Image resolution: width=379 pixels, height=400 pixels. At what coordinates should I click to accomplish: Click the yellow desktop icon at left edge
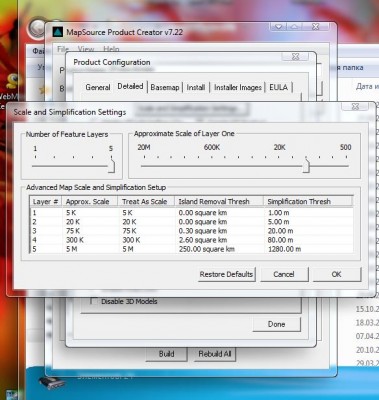pyautogui.click(x=12, y=82)
